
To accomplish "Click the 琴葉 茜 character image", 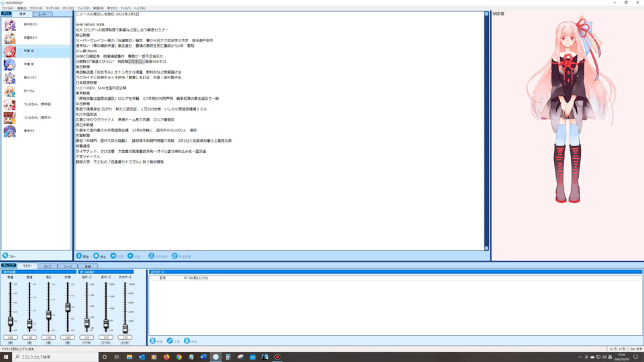I will click(570, 109).
